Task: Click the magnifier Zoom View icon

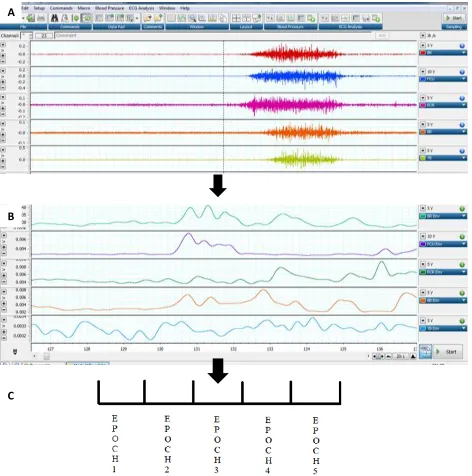Action: point(192,18)
